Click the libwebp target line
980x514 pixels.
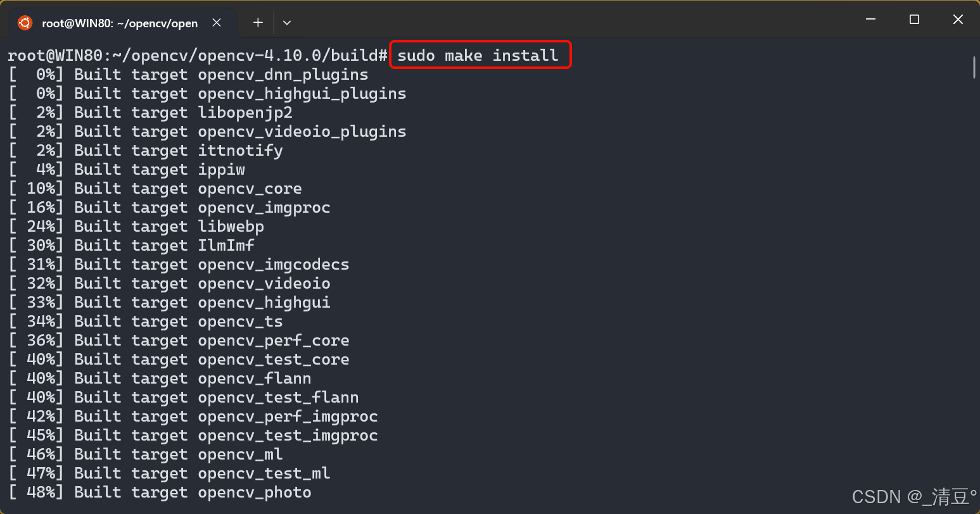(x=136, y=227)
